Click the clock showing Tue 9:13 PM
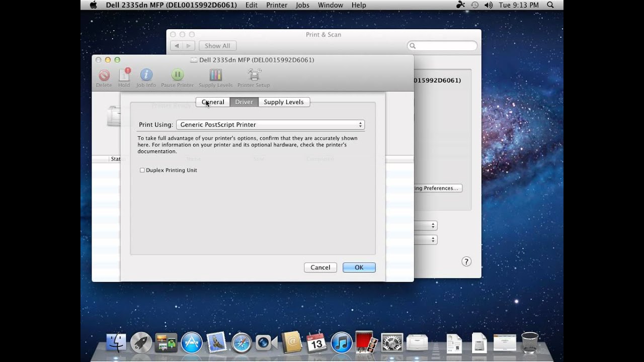644x362 pixels. tap(518, 5)
